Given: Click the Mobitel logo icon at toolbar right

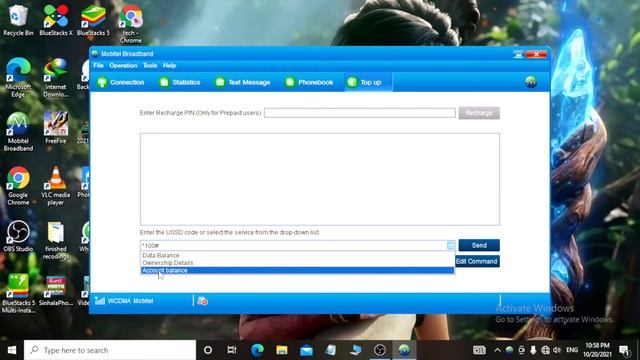Looking at the screenshot, I should click(531, 82).
